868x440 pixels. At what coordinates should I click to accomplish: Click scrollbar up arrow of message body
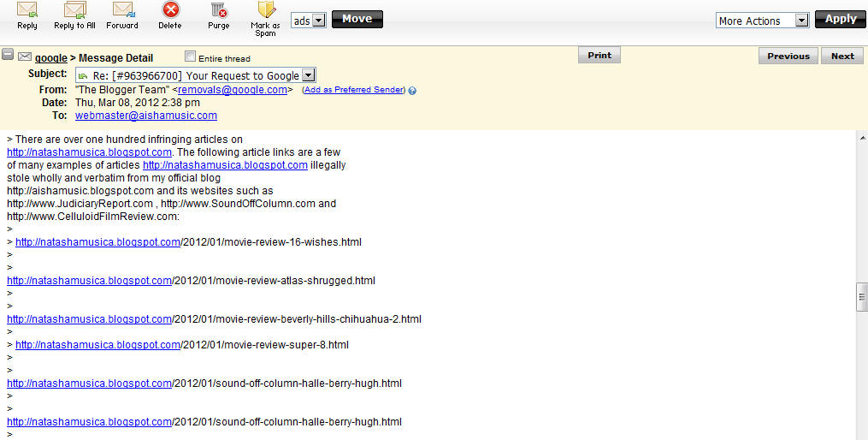862,136
